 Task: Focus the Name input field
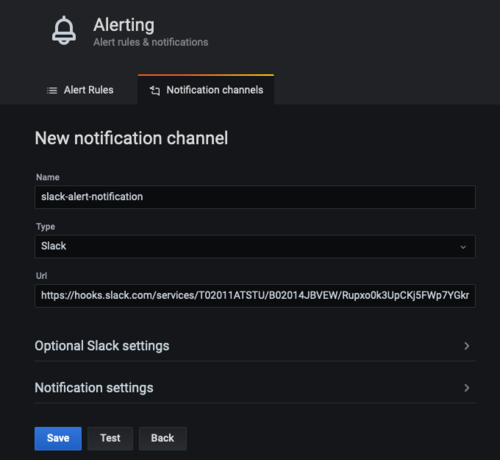coord(255,197)
